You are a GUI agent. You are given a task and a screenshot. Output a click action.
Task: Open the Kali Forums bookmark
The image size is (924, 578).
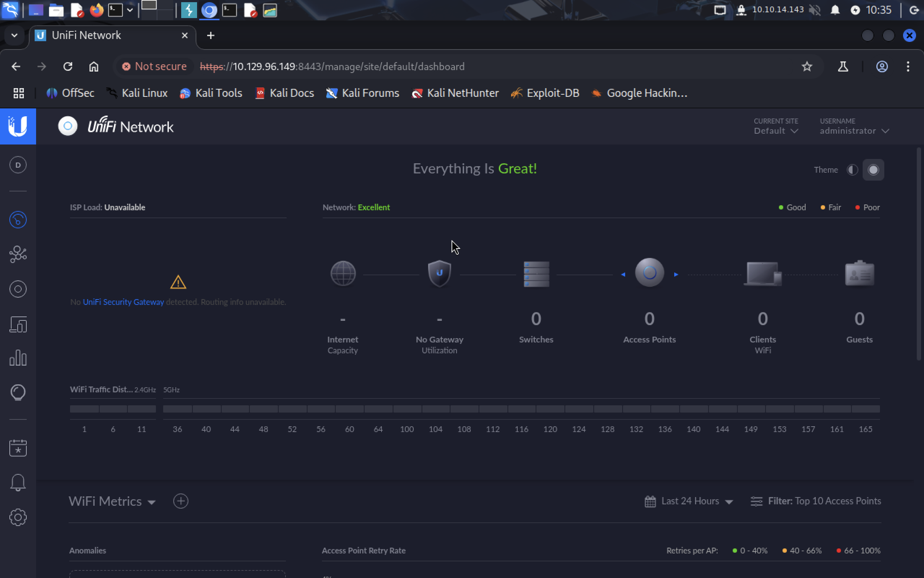pos(363,93)
